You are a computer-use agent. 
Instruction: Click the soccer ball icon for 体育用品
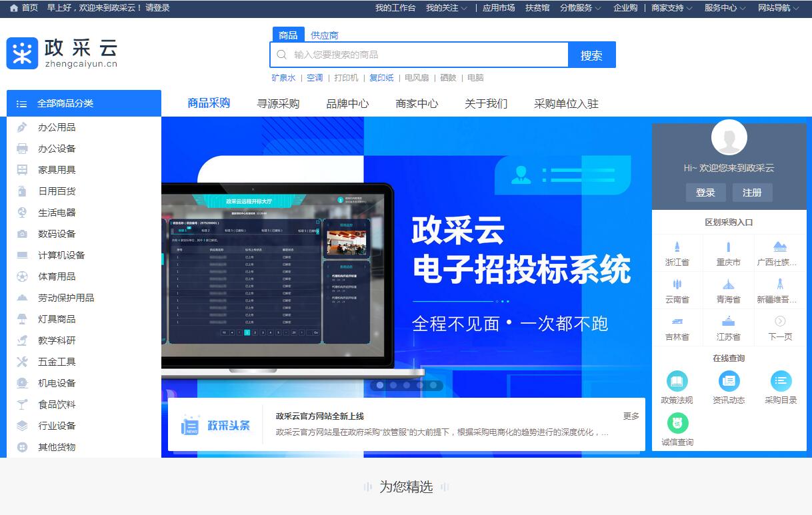pyautogui.click(x=22, y=276)
